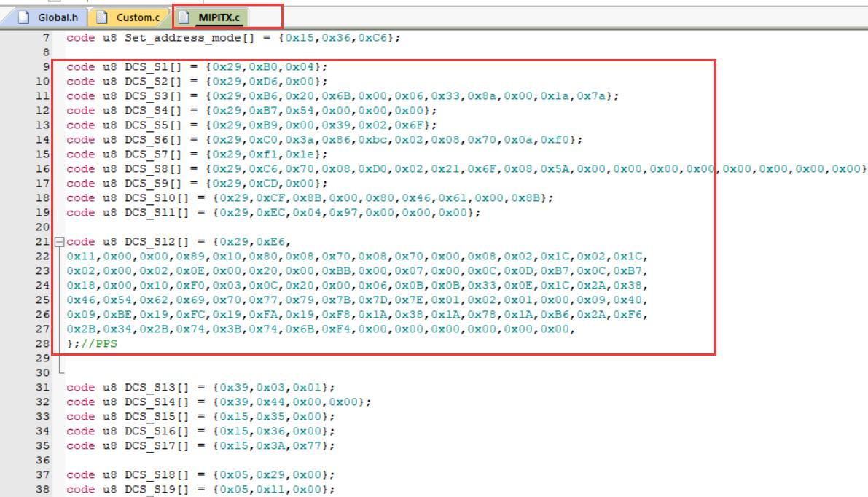Click line number 9 in the margin

pos(46,67)
